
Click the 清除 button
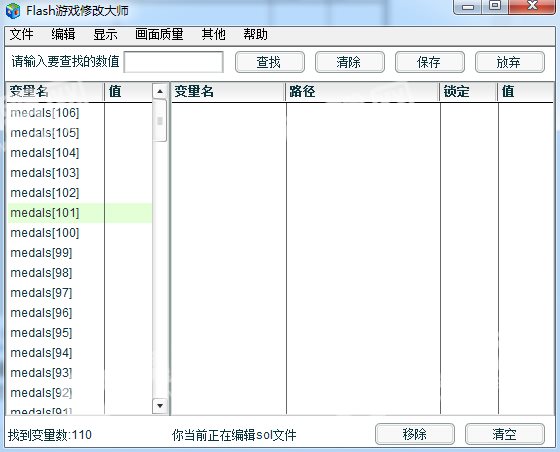(350, 62)
